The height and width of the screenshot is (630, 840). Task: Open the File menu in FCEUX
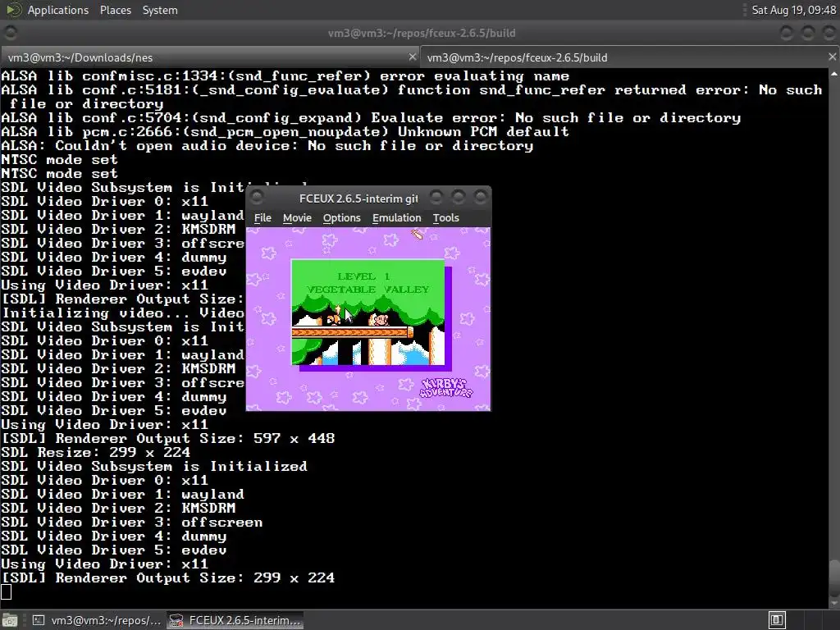pos(262,218)
